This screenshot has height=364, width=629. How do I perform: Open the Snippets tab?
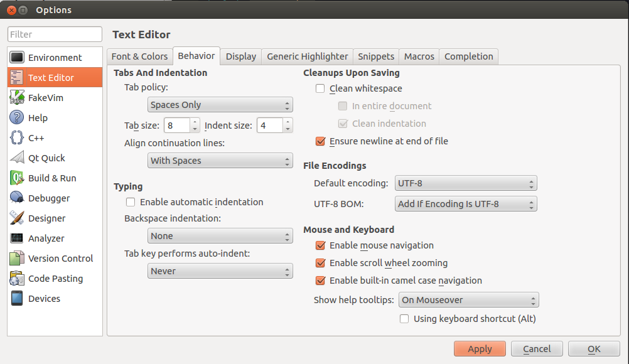[376, 56]
